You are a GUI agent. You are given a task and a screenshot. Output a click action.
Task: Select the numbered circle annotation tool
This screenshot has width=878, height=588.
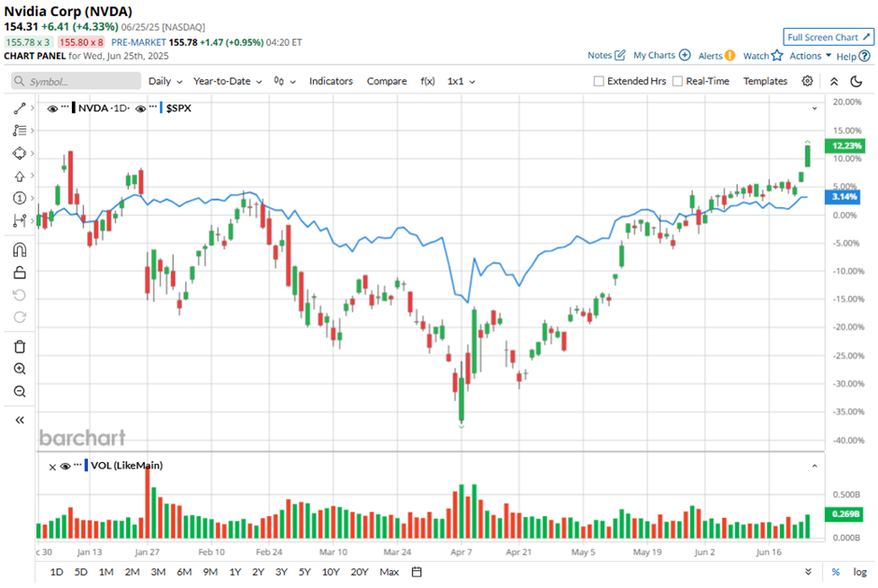20,198
